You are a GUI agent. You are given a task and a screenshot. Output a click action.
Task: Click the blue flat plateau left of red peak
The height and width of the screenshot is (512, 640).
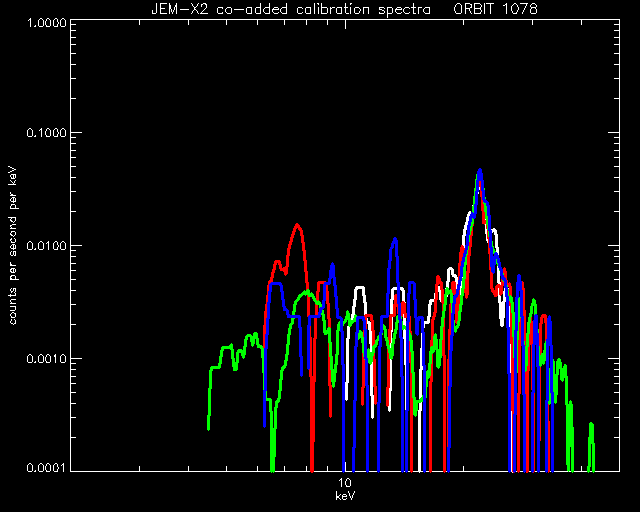[276, 283]
